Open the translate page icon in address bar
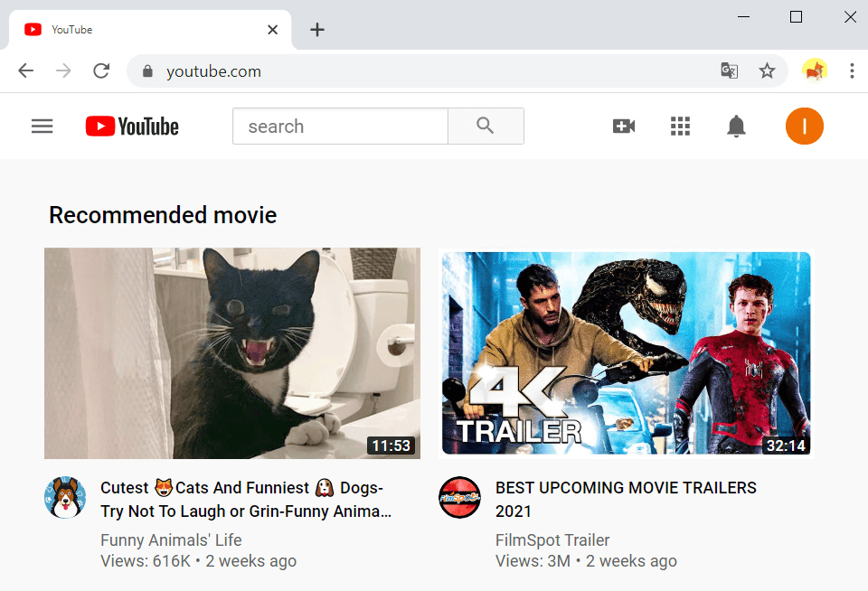Image resolution: width=868 pixels, height=591 pixels. point(729,70)
